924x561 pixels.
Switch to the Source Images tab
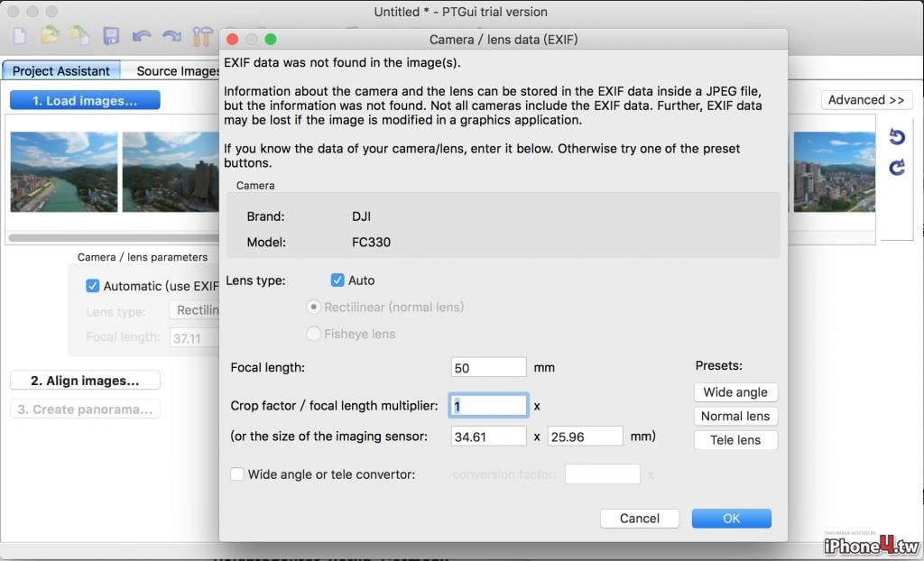point(178,70)
